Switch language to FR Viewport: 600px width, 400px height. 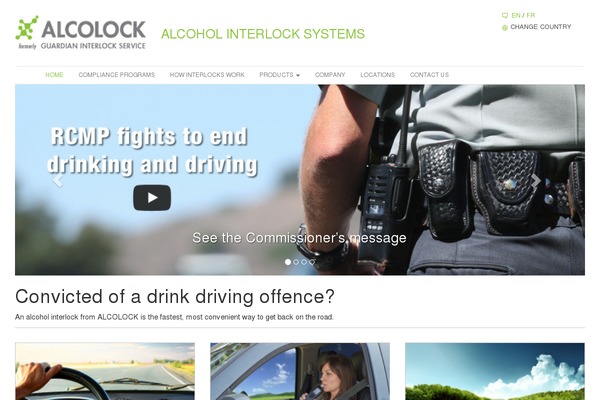(531, 15)
